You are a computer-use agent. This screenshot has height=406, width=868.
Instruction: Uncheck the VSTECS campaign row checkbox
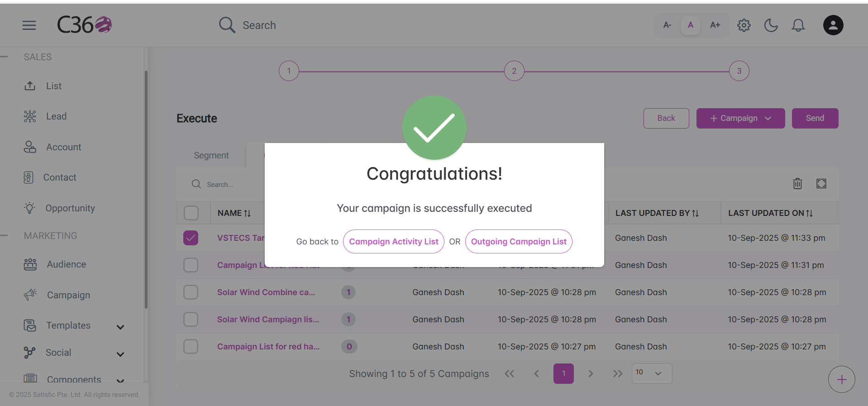(191, 238)
